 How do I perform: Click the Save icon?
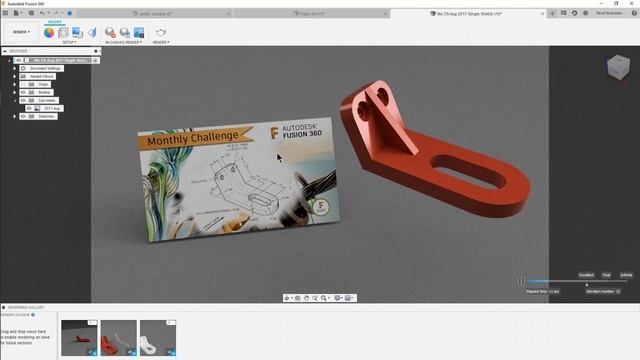pos(31,13)
